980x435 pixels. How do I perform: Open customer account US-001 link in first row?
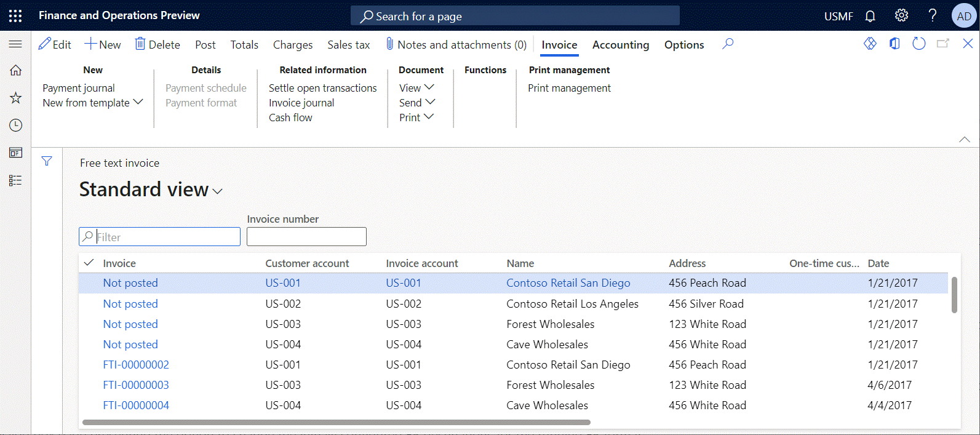283,283
